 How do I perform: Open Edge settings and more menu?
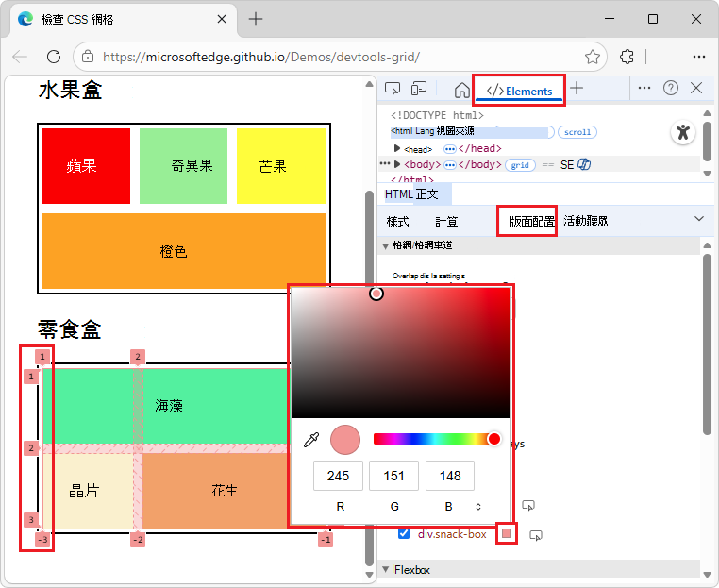(x=699, y=57)
